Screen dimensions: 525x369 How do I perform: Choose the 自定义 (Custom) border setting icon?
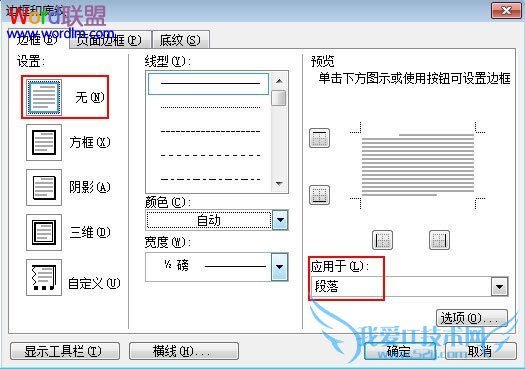(x=44, y=277)
